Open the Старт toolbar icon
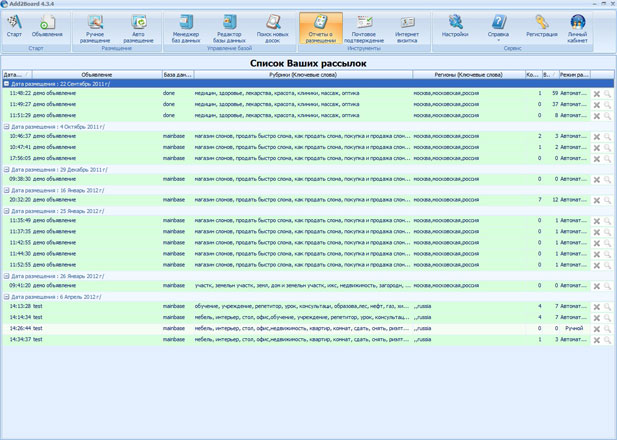 click(x=14, y=26)
